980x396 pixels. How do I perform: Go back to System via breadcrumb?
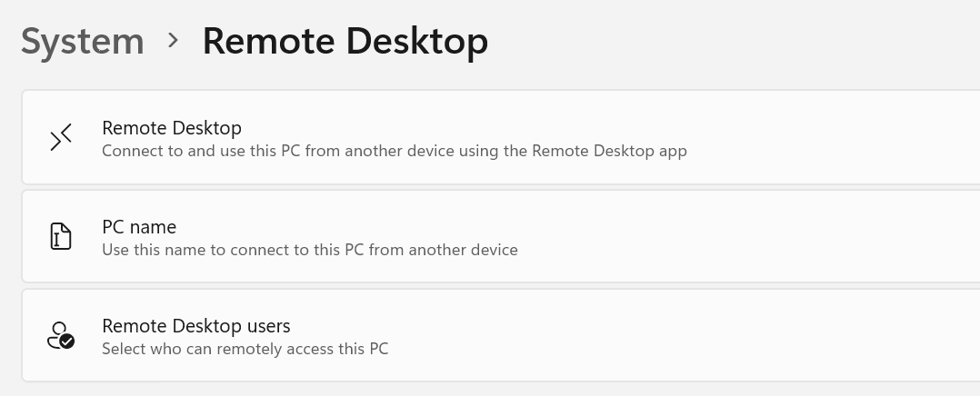[x=83, y=41]
